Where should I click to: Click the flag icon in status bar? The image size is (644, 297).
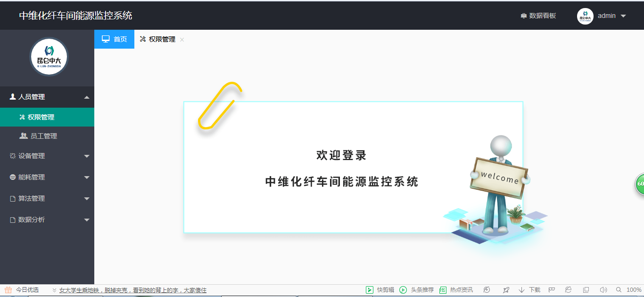point(552,290)
